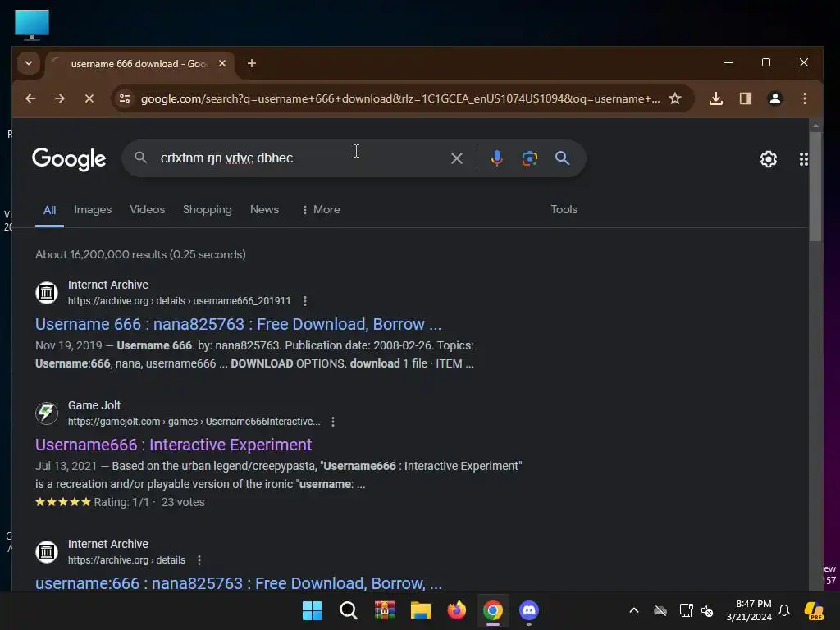Click the page vertical scrollbar thumb
The width and height of the screenshot is (840, 630).
point(815,186)
